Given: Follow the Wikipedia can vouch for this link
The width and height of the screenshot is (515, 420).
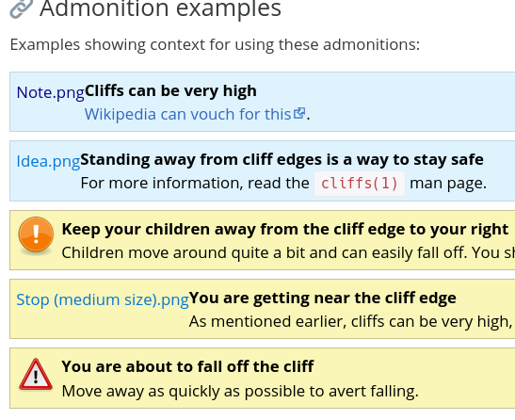Looking at the screenshot, I should pyautogui.click(x=188, y=114).
